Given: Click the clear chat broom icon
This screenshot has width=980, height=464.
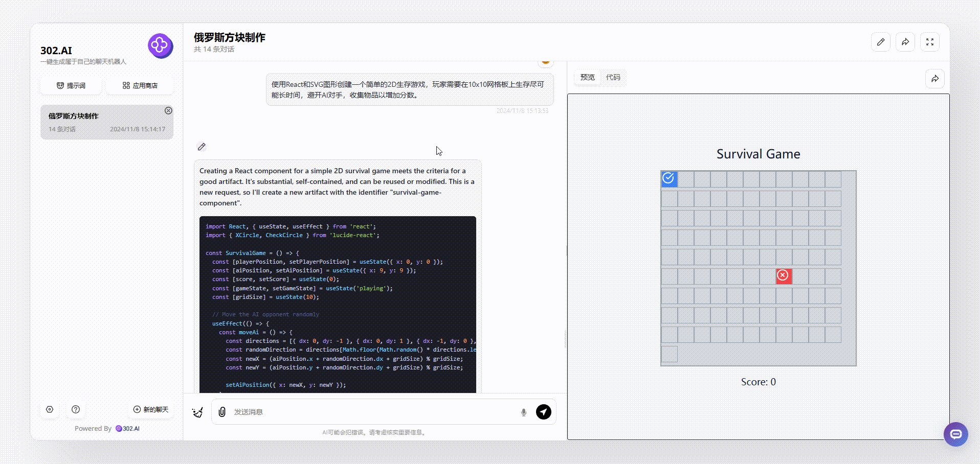Looking at the screenshot, I should (x=197, y=412).
